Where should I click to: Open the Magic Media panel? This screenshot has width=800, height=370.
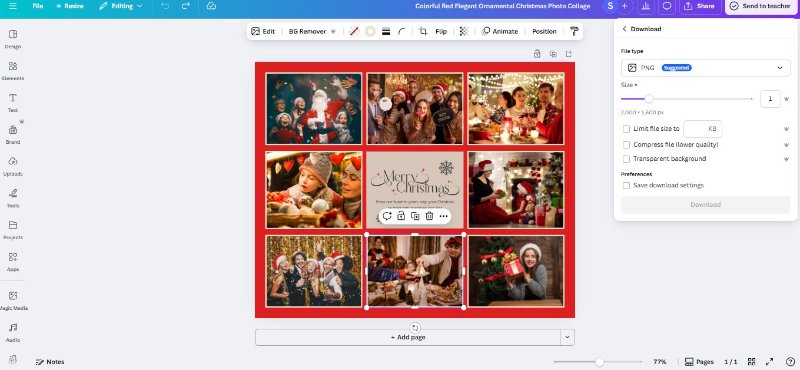pyautogui.click(x=13, y=300)
